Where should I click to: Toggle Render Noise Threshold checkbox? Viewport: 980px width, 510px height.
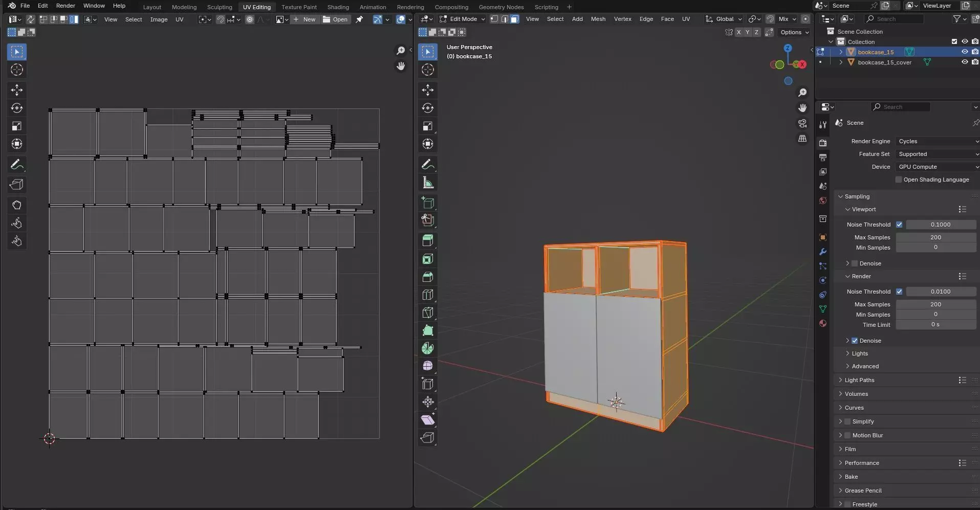[x=899, y=292]
